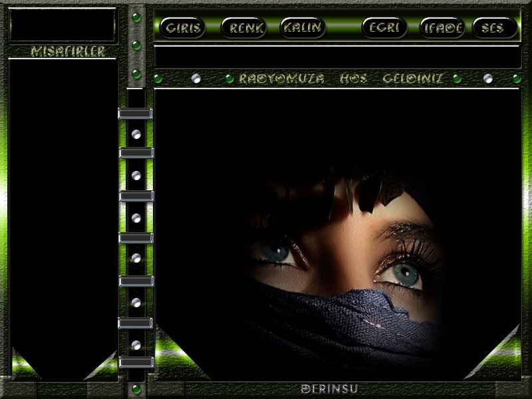532x399 pixels.
Task: Toggle the SES sound button
Action: click(x=494, y=27)
